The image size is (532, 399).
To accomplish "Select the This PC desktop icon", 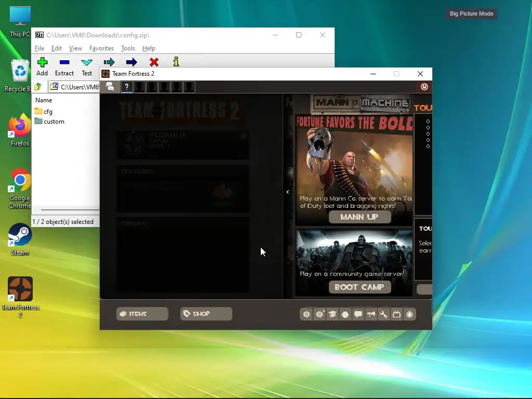I will pos(20,22).
